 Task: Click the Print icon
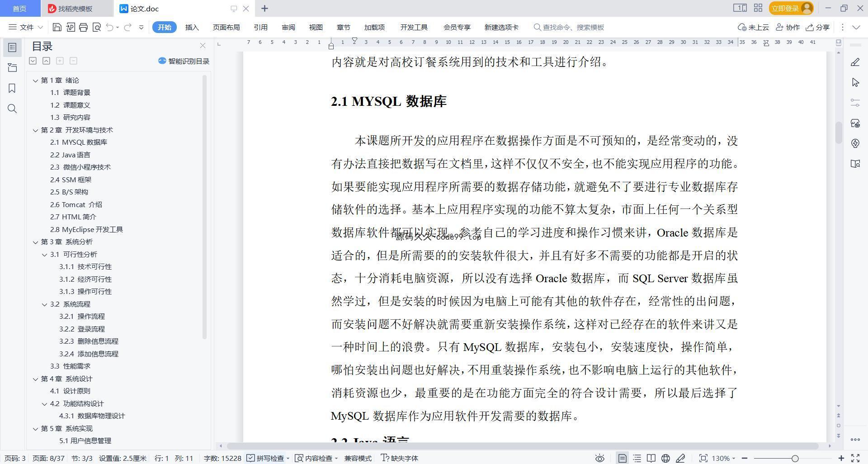tap(83, 27)
